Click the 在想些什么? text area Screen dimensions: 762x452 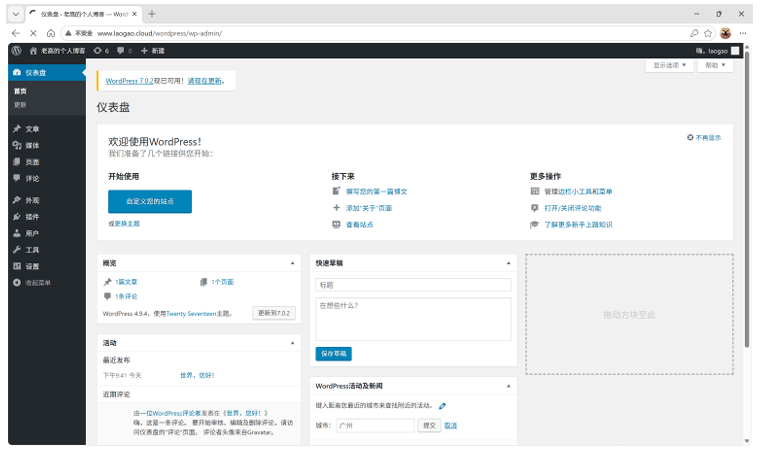click(x=413, y=319)
